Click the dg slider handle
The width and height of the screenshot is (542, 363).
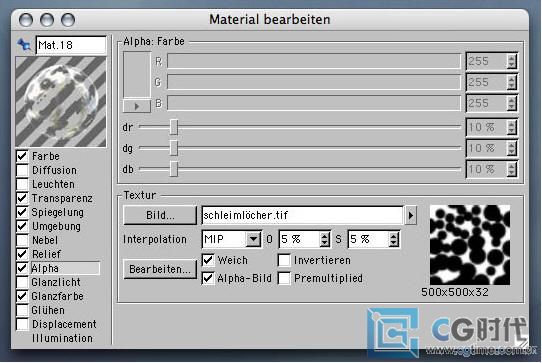click(174, 148)
